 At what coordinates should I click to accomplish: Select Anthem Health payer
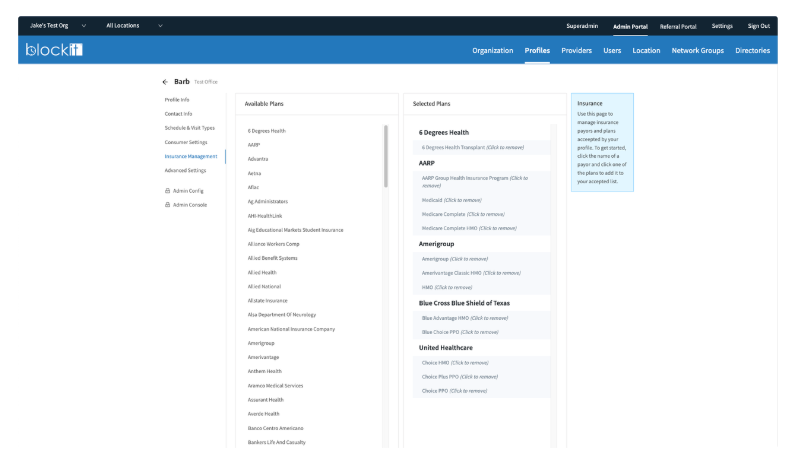[x=264, y=371]
